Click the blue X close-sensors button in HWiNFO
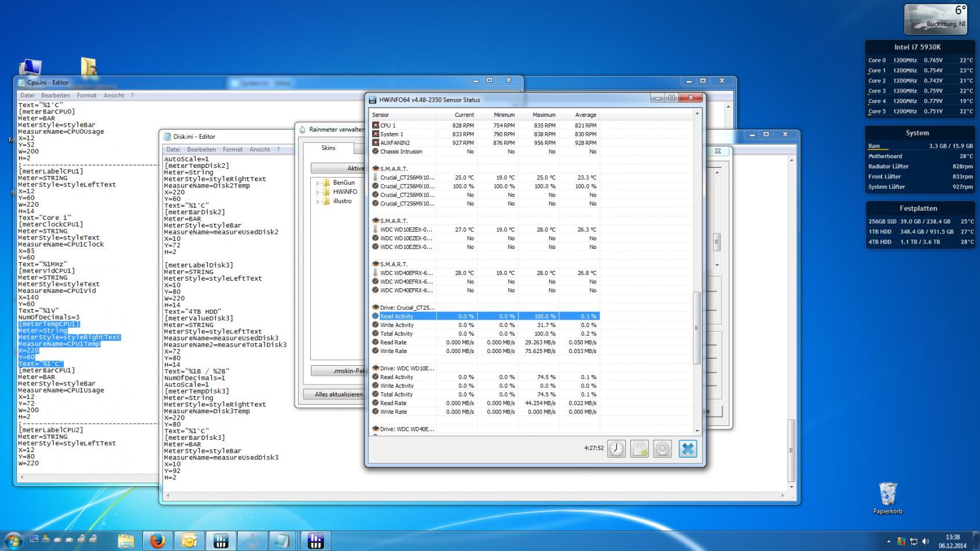This screenshot has width=980, height=551. coord(688,449)
